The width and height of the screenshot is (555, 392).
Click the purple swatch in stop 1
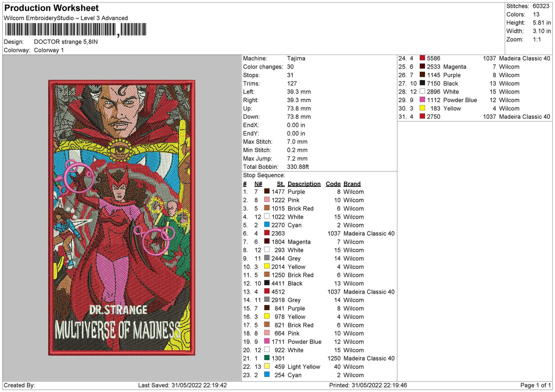[267, 192]
